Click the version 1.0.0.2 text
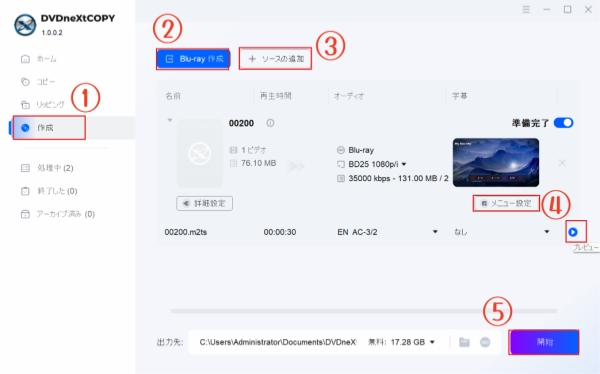The width and height of the screenshot is (600, 374). tap(52, 33)
